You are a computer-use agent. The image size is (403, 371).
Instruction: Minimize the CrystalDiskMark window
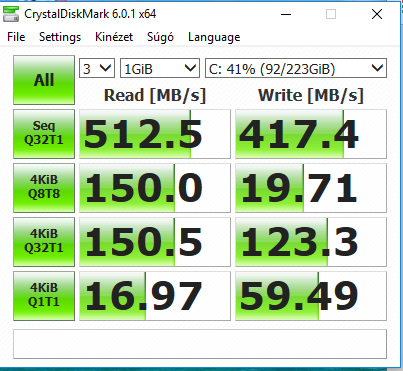point(286,14)
